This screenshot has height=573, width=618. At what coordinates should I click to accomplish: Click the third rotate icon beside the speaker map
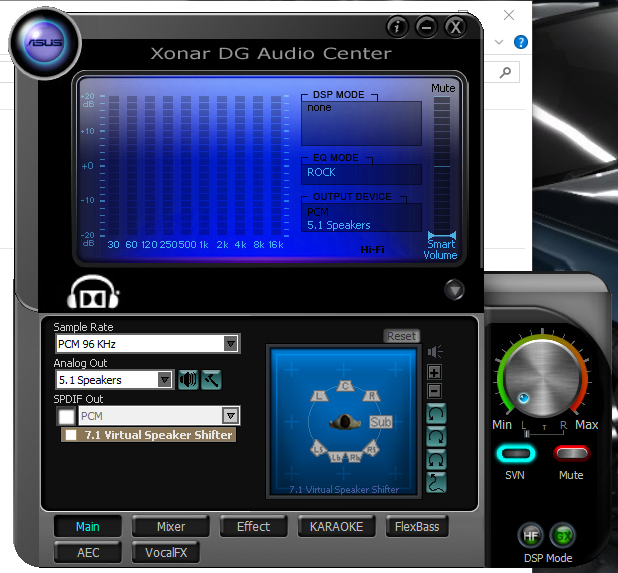click(x=436, y=460)
